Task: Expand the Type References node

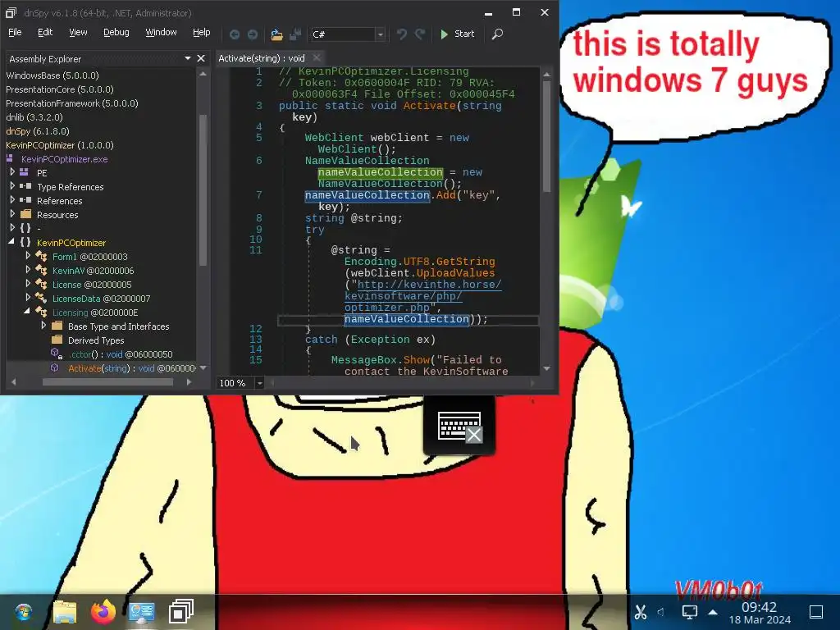Action: 12,186
